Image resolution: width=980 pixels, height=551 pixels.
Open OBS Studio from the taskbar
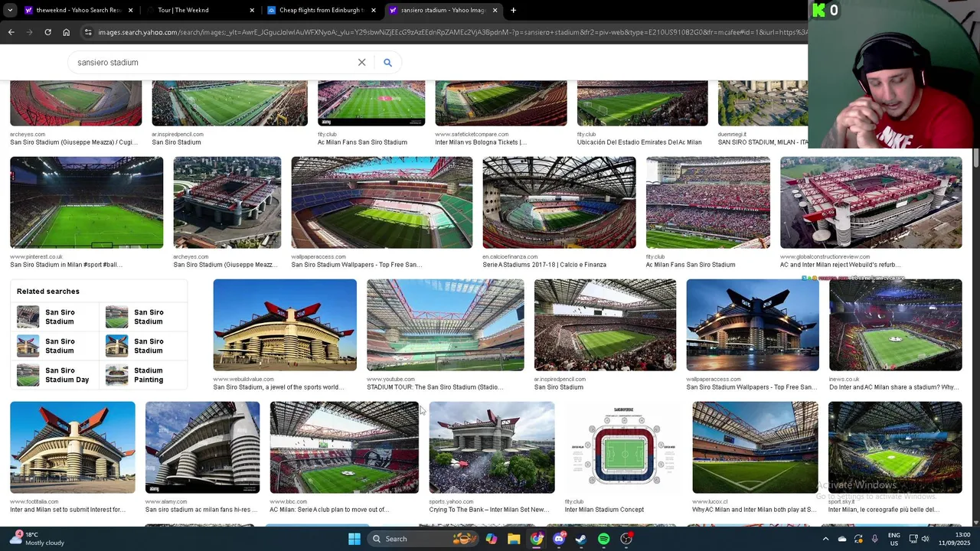click(626, 539)
